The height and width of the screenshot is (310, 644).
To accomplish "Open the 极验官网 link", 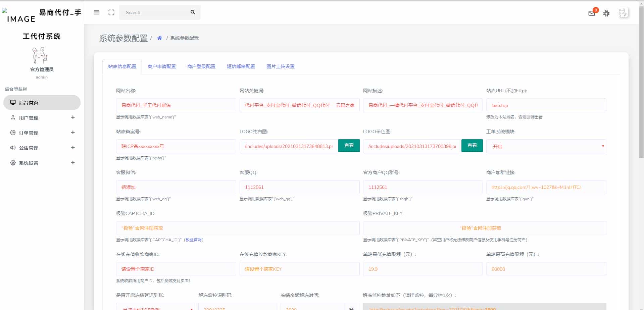I will point(194,240).
